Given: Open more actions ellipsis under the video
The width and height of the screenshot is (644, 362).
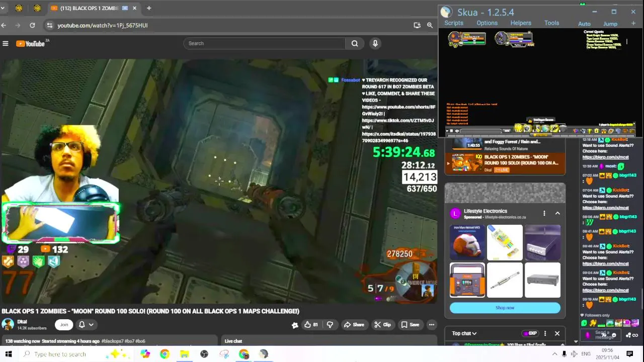Looking at the screenshot, I should tap(431, 325).
